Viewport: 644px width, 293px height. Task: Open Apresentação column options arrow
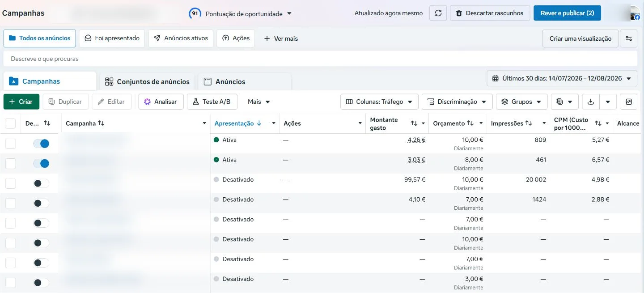click(x=274, y=123)
